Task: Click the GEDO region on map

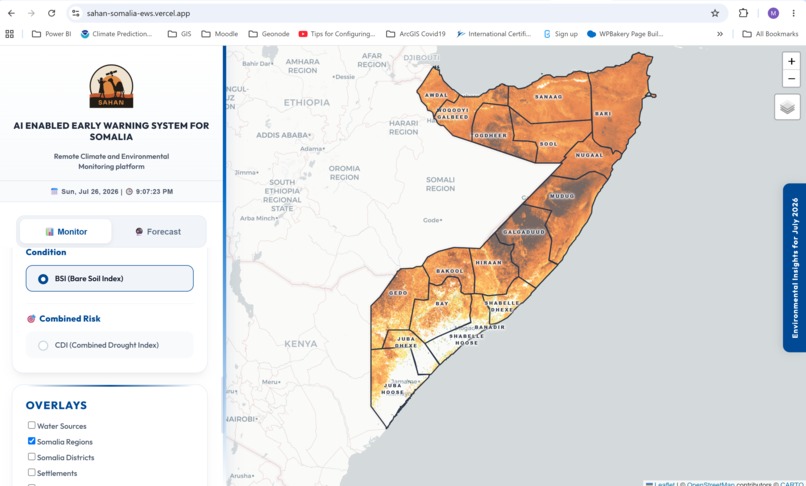Action: click(x=398, y=293)
